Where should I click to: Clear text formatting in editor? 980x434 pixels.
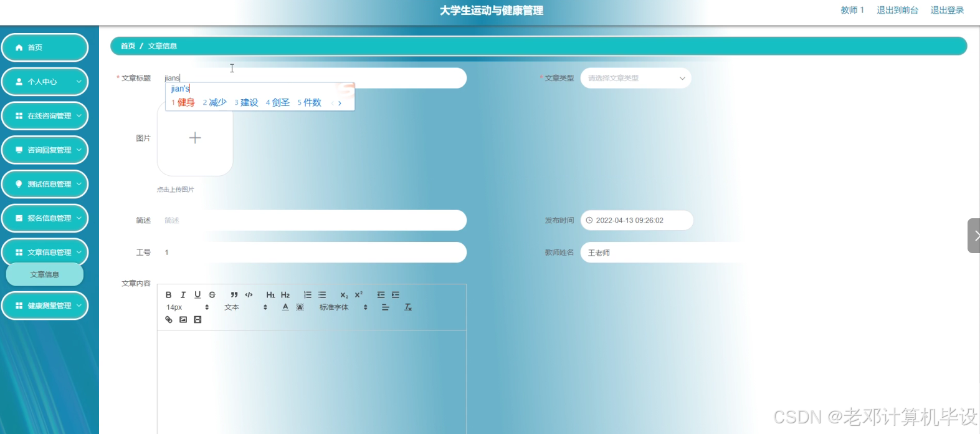click(x=408, y=307)
